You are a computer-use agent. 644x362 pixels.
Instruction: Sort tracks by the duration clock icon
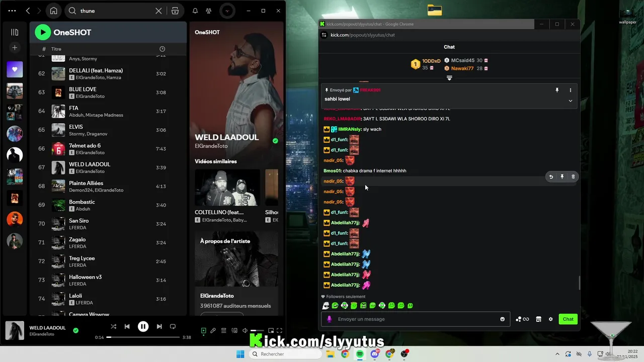162,49
